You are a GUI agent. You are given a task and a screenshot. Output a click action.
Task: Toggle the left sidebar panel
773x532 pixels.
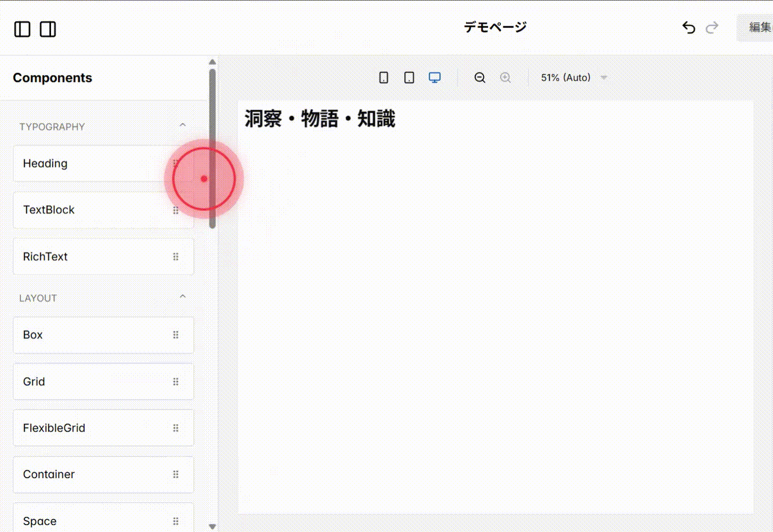point(22,29)
